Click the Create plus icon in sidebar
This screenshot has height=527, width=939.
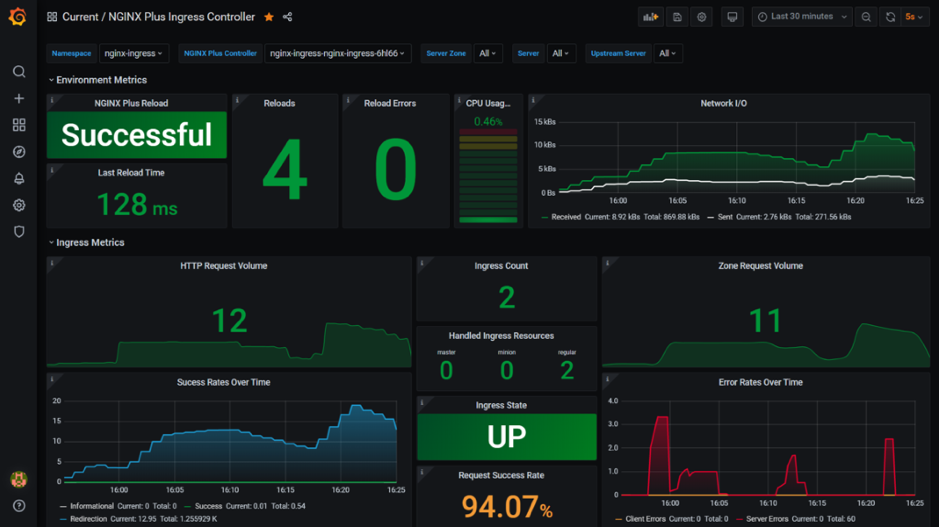click(19, 98)
